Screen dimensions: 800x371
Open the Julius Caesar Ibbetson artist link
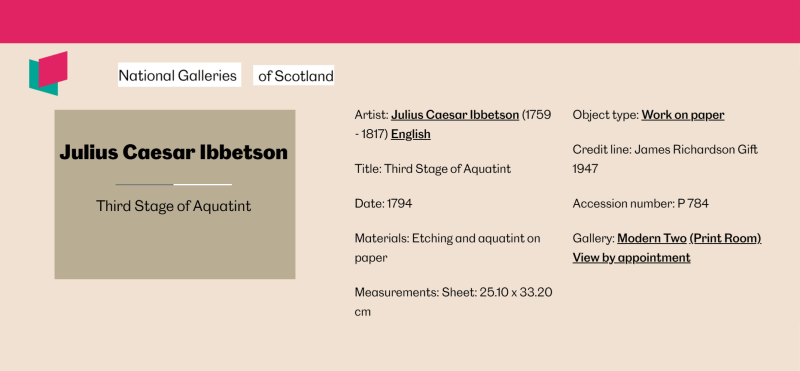pyautogui.click(x=455, y=115)
